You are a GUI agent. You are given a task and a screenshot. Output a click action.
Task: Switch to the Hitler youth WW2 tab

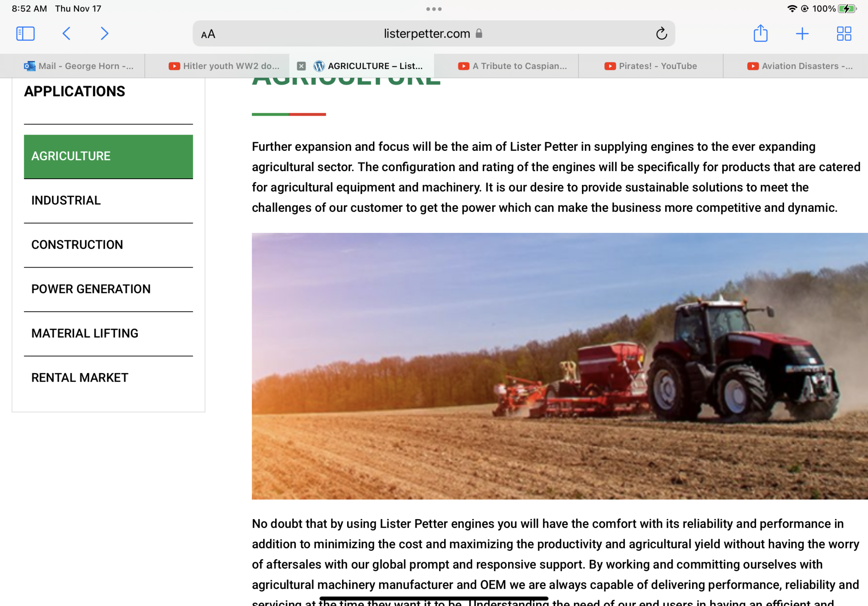pyautogui.click(x=217, y=66)
